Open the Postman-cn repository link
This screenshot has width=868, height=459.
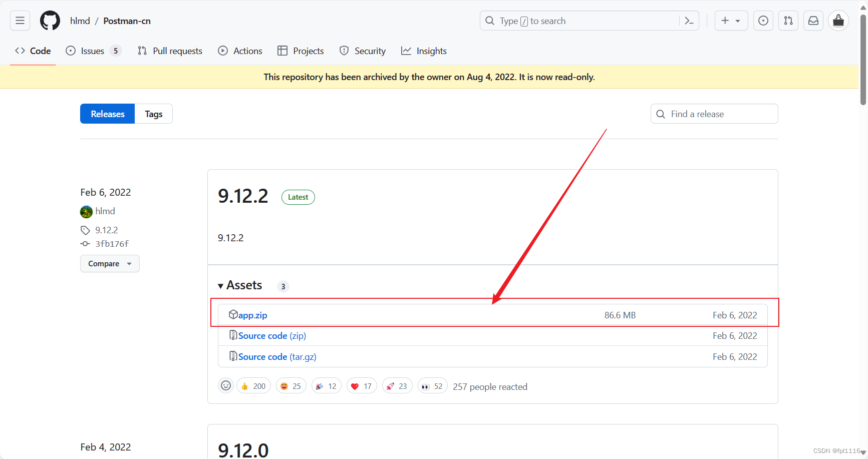pyautogui.click(x=127, y=21)
